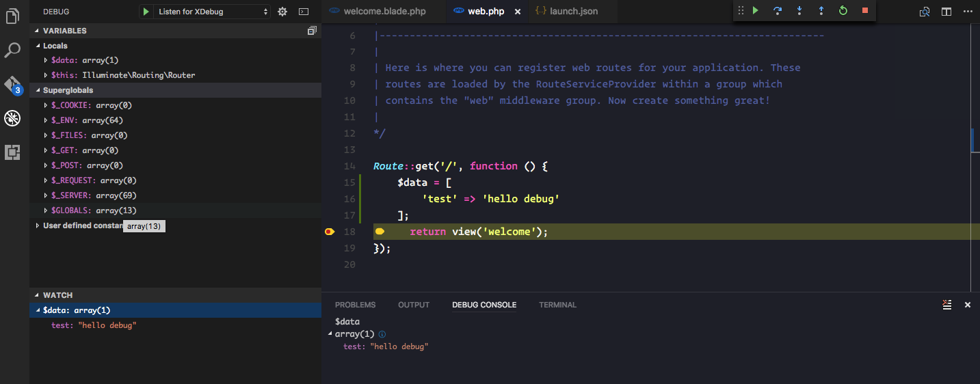Select test: "hello debug" in debug console
Screen dimensions: 980x384
[386, 347]
